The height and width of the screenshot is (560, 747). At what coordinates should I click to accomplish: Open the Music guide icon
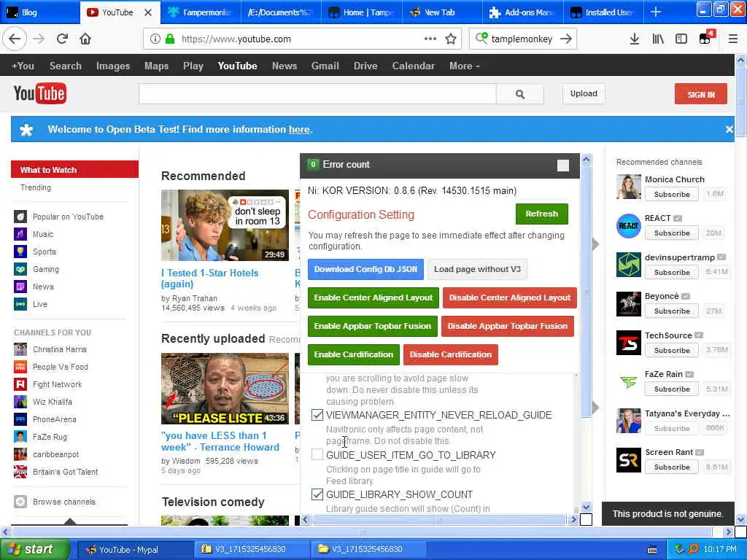(20, 234)
